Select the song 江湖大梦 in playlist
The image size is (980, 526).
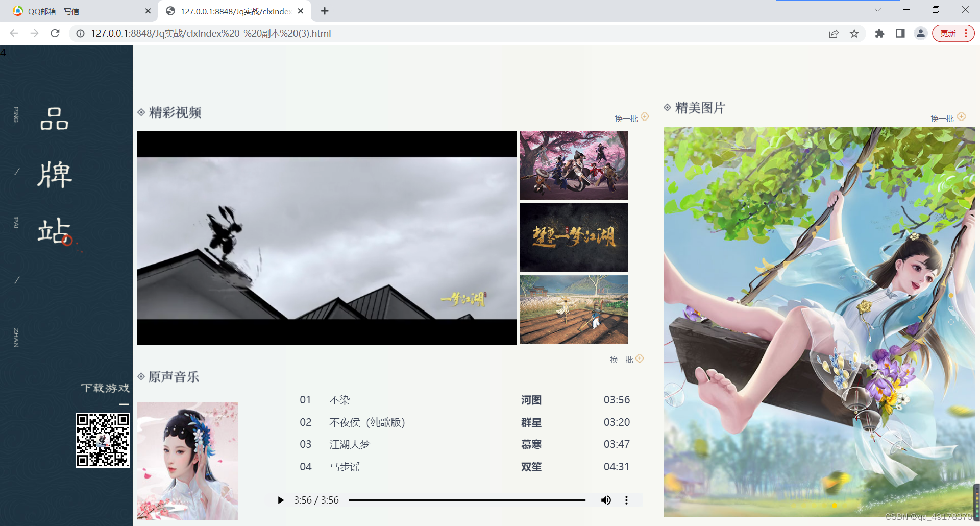(350, 444)
